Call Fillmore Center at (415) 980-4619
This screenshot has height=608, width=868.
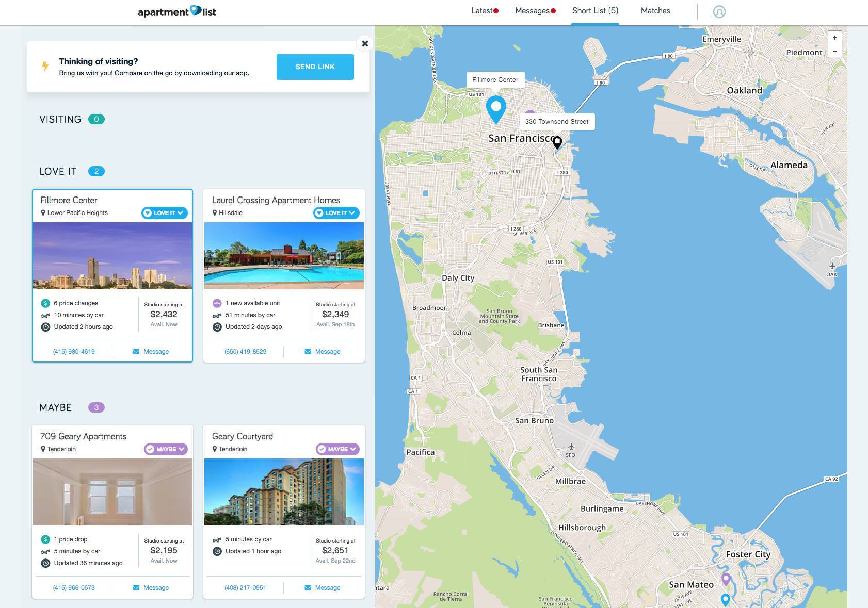tap(74, 352)
